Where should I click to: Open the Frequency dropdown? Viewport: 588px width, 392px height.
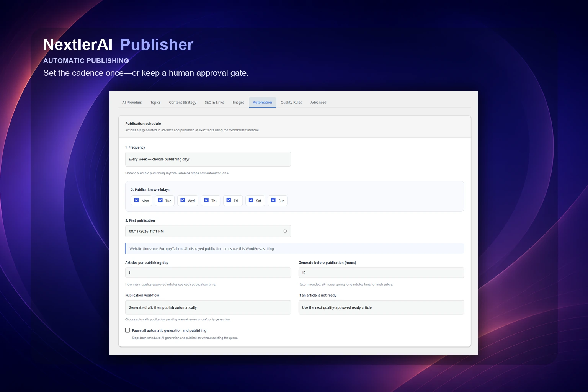pyautogui.click(x=208, y=159)
